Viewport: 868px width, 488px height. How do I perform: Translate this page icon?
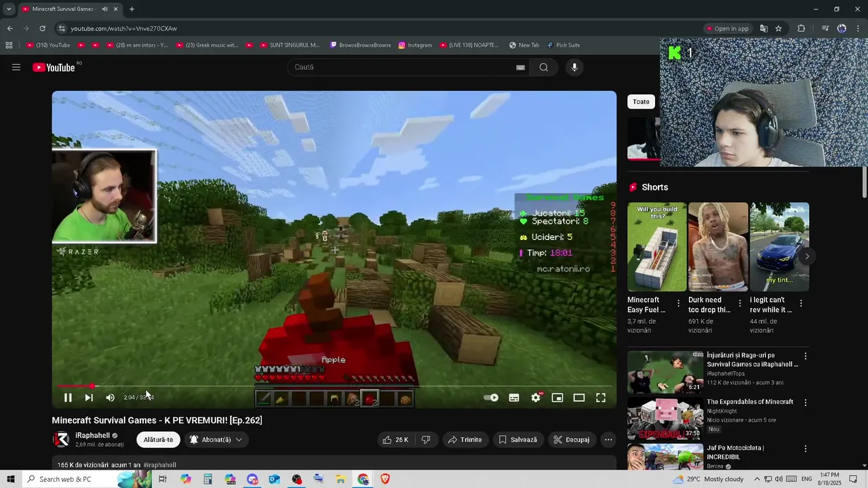pos(764,28)
